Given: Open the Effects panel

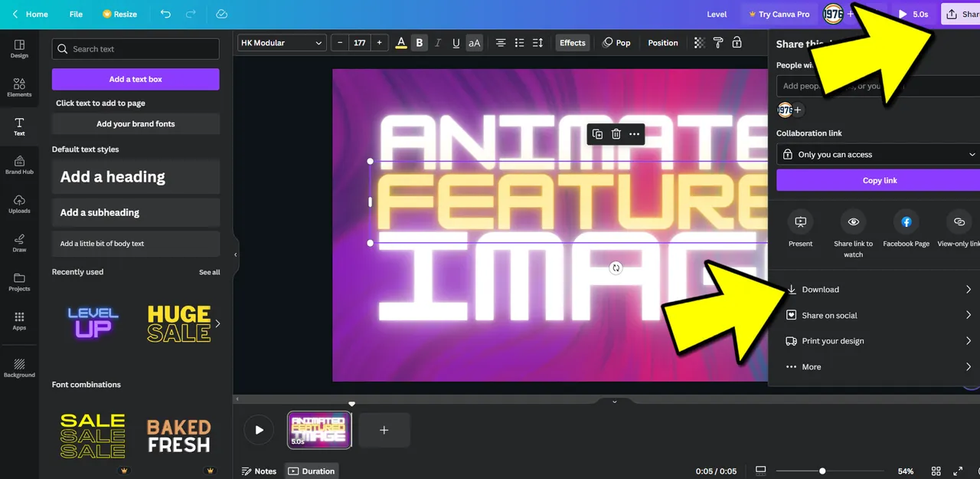Looking at the screenshot, I should [572, 43].
